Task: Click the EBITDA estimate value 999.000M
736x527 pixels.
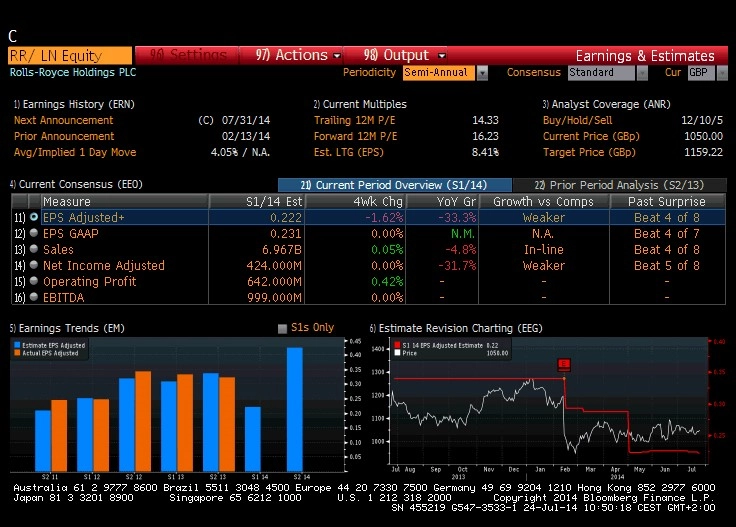Action: [x=274, y=297]
